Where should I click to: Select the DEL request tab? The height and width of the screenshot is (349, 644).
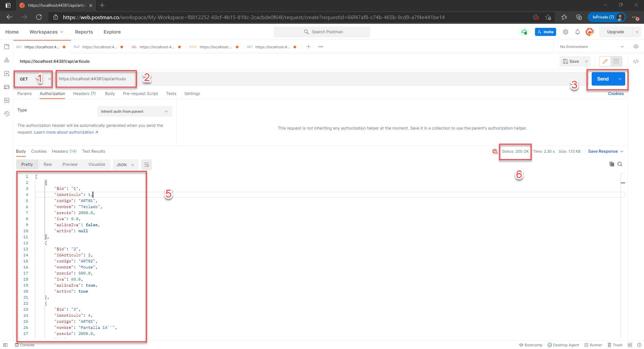[156, 47]
